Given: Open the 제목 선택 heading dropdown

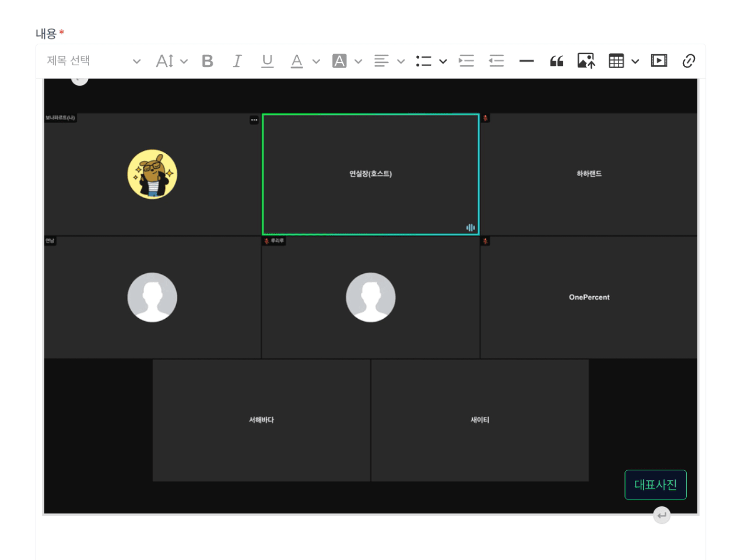Looking at the screenshot, I should click(93, 61).
